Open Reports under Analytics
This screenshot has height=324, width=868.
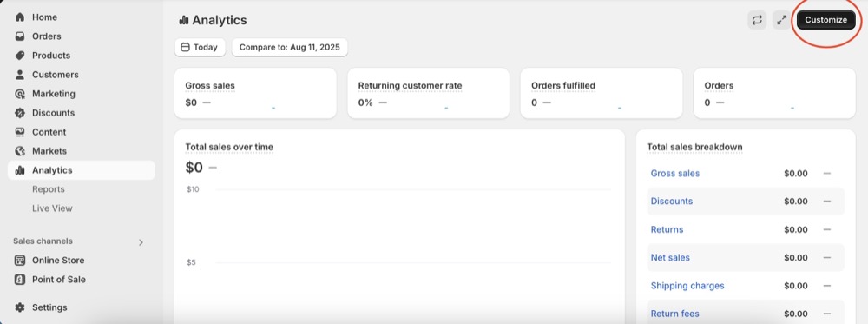[x=48, y=189]
